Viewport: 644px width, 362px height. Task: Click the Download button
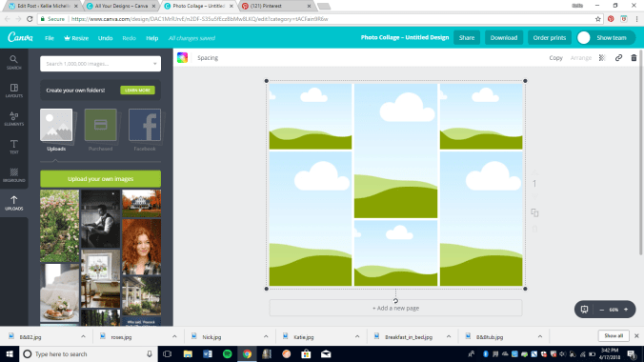504,37
